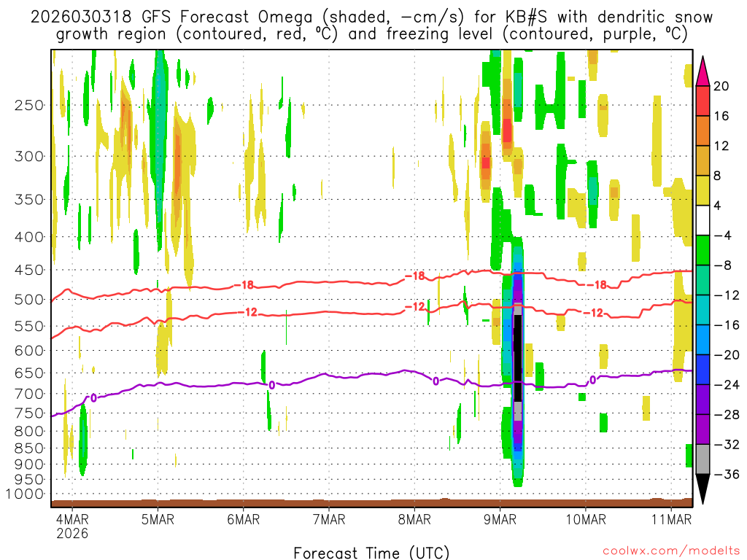The height and width of the screenshot is (560, 747).
Task: Click the 600 pressure level label
Action: (29, 351)
